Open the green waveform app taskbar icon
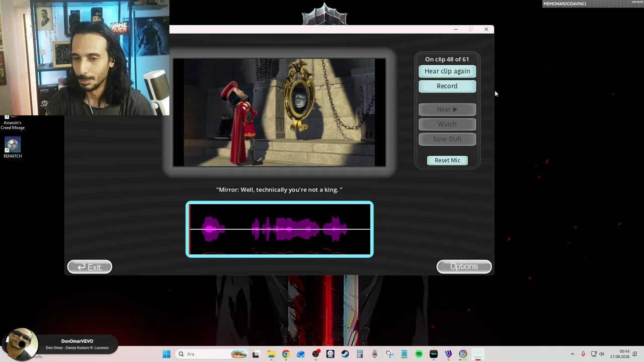The height and width of the screenshot is (362, 644). 434,354
